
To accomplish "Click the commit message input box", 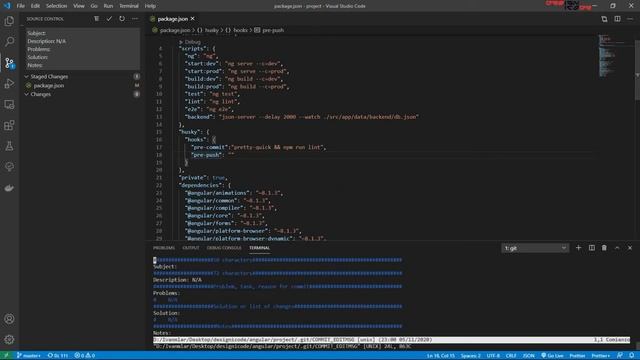I will click(x=83, y=49).
